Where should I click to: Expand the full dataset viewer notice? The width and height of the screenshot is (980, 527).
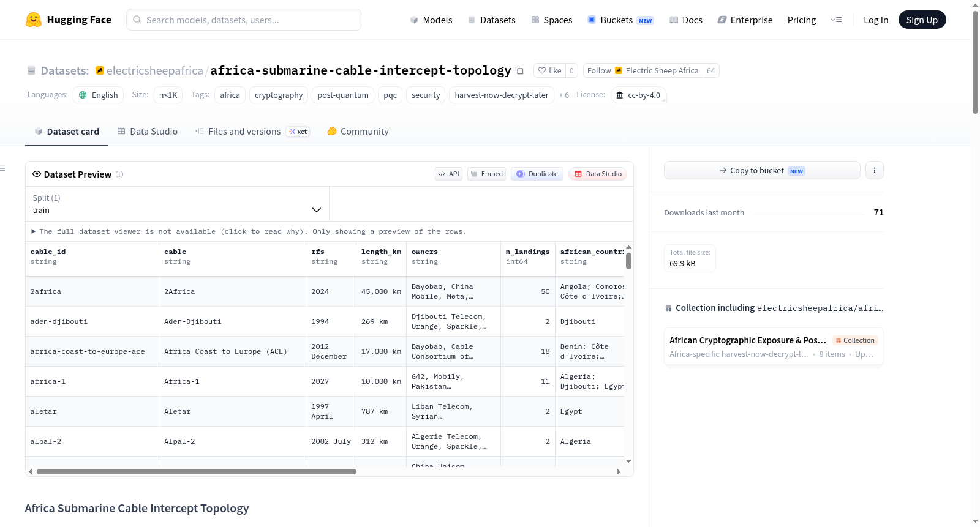click(x=249, y=231)
